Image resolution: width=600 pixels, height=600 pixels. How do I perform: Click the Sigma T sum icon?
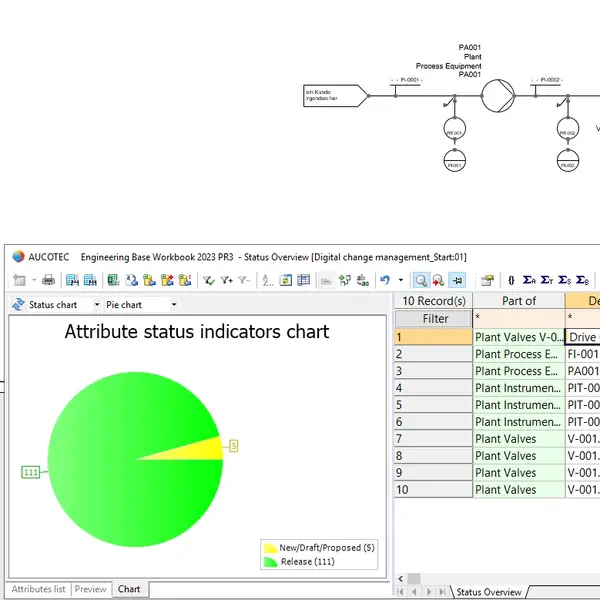(547, 281)
